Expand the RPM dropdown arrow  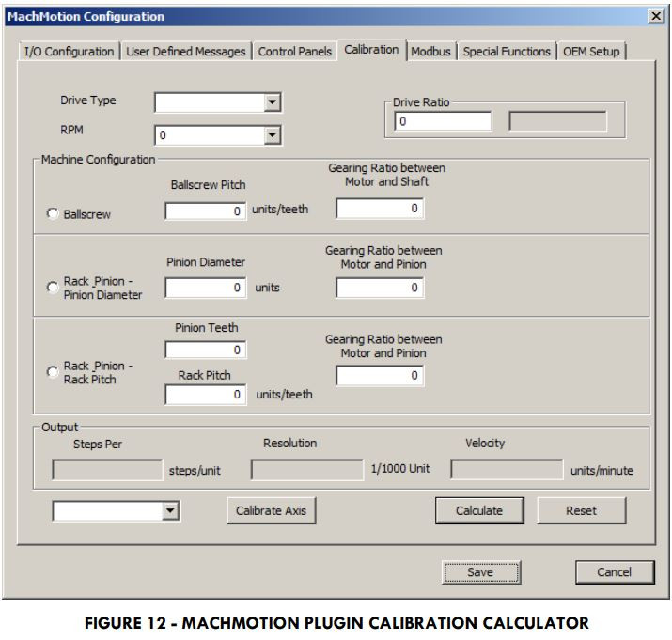point(273,135)
